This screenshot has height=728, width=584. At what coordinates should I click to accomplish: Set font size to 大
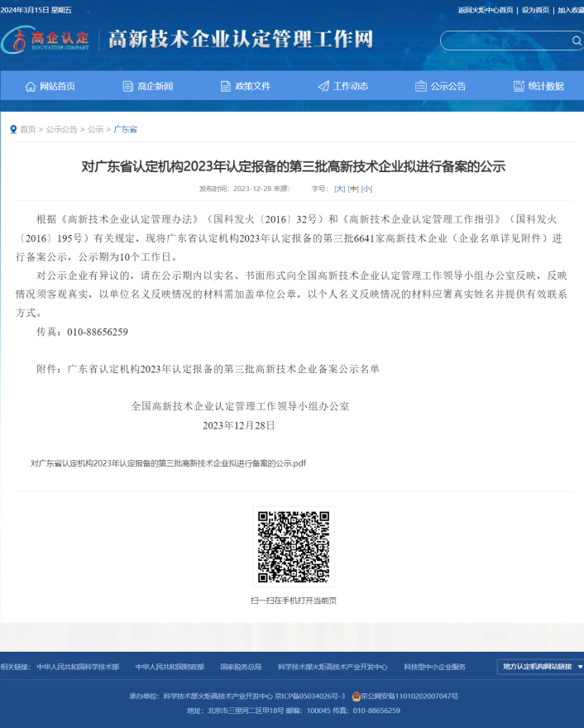coord(339,189)
